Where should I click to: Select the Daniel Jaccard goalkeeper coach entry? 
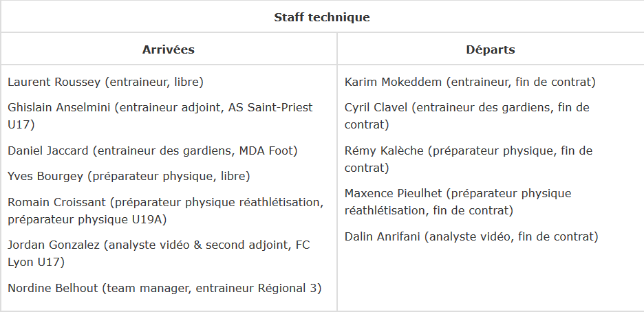coord(152,151)
